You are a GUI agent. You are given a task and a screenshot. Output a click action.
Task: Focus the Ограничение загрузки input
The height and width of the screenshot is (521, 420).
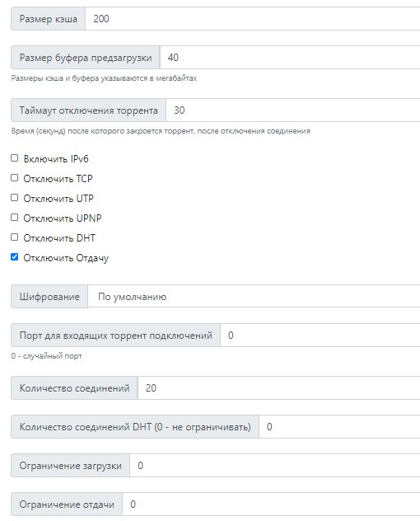tap(275, 466)
